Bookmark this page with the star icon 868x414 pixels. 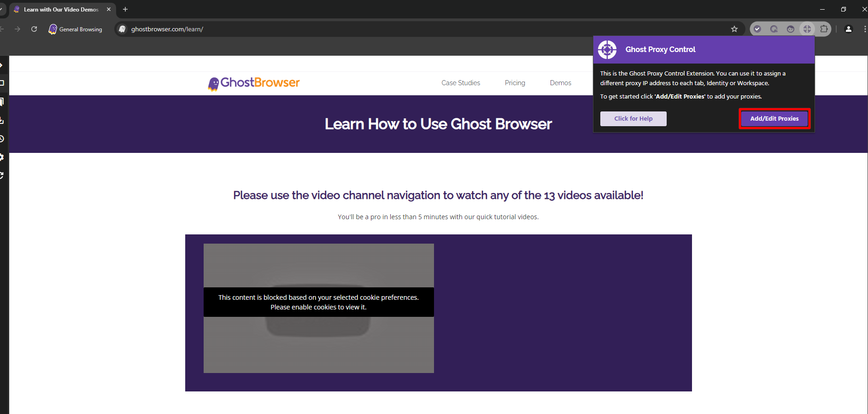click(734, 29)
